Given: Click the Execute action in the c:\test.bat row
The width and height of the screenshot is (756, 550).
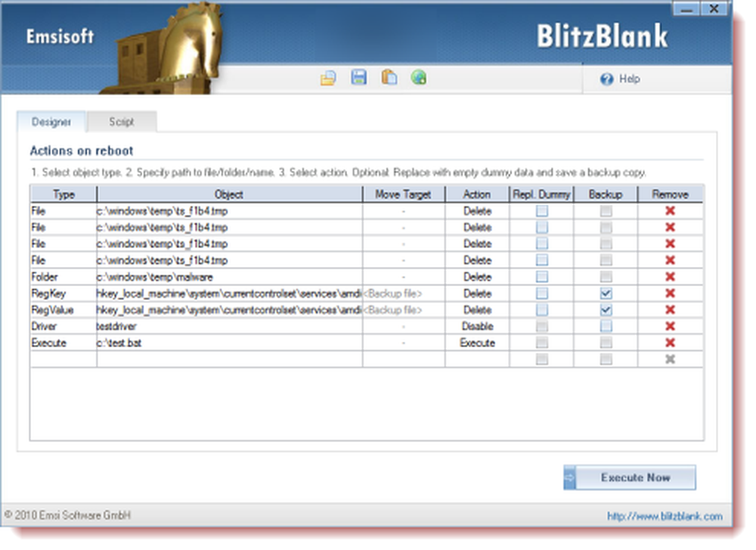Looking at the screenshot, I should tap(477, 343).
